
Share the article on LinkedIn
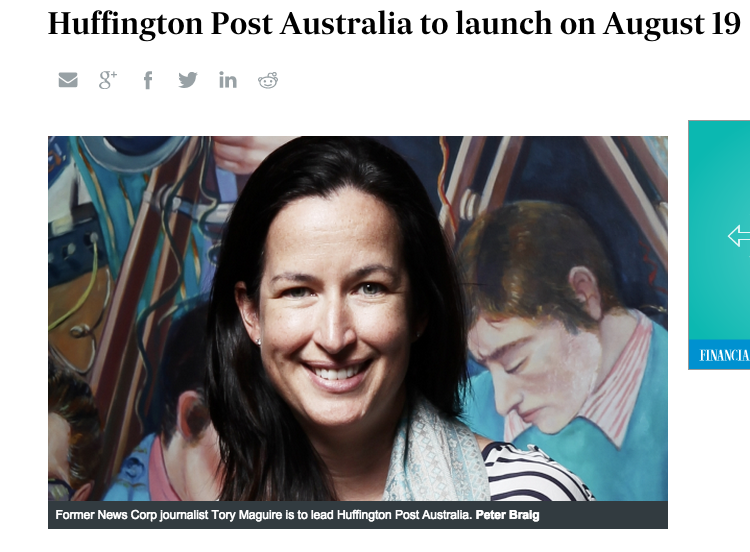[x=228, y=80]
